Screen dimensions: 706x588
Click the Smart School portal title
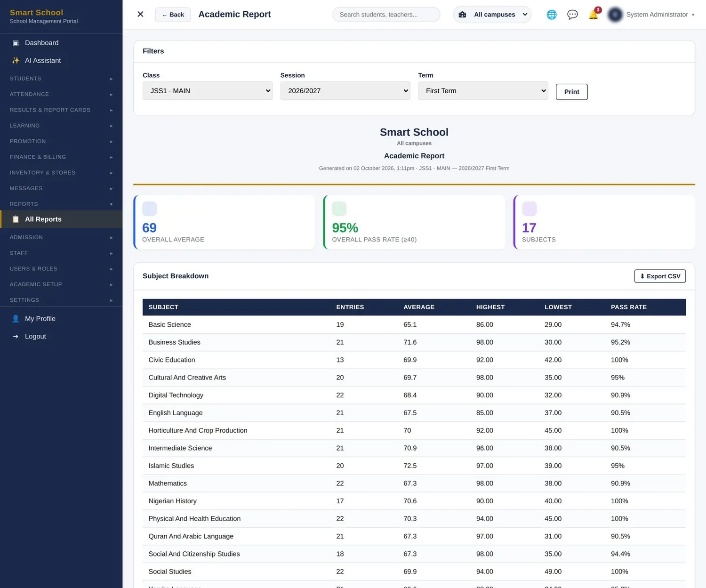tap(36, 13)
